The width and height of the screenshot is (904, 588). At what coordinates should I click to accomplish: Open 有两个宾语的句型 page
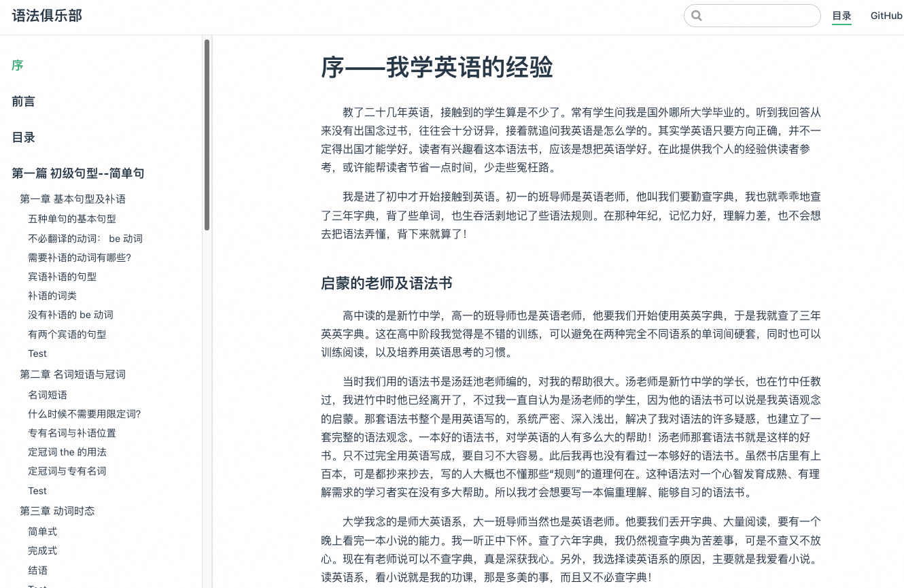pos(67,334)
